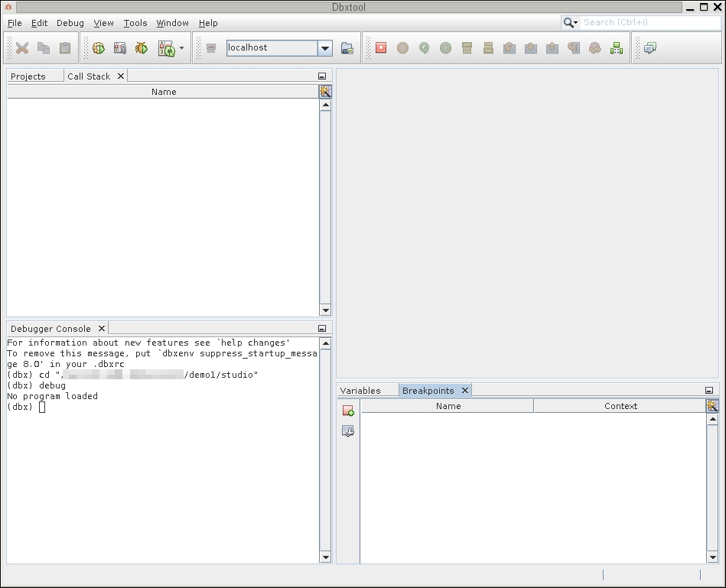Select the Debugger Console tab
The image size is (726, 588).
coord(50,329)
